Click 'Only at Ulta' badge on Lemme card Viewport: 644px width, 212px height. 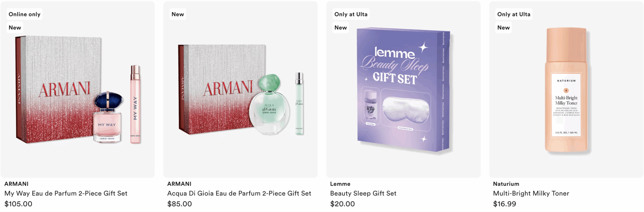[x=351, y=14]
